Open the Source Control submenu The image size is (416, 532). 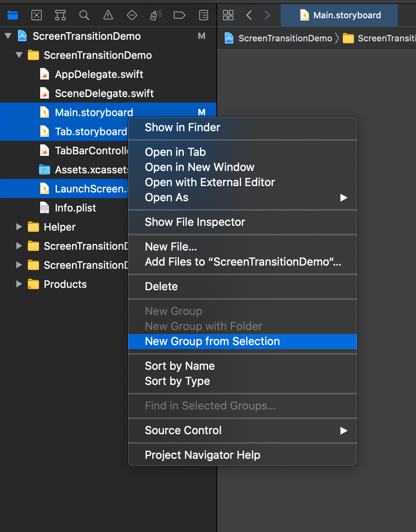(183, 431)
